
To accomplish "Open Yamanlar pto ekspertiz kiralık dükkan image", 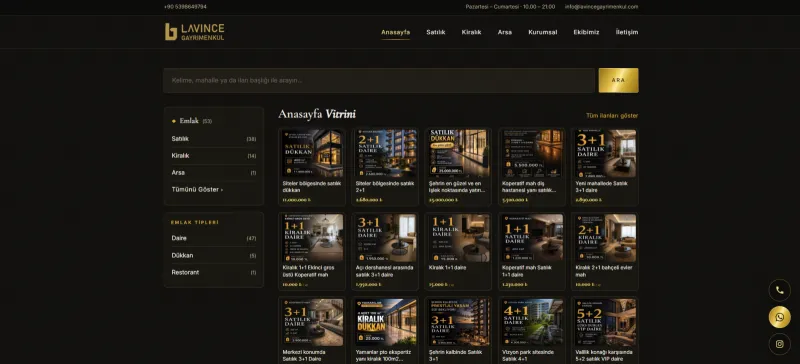I will click(385, 322).
